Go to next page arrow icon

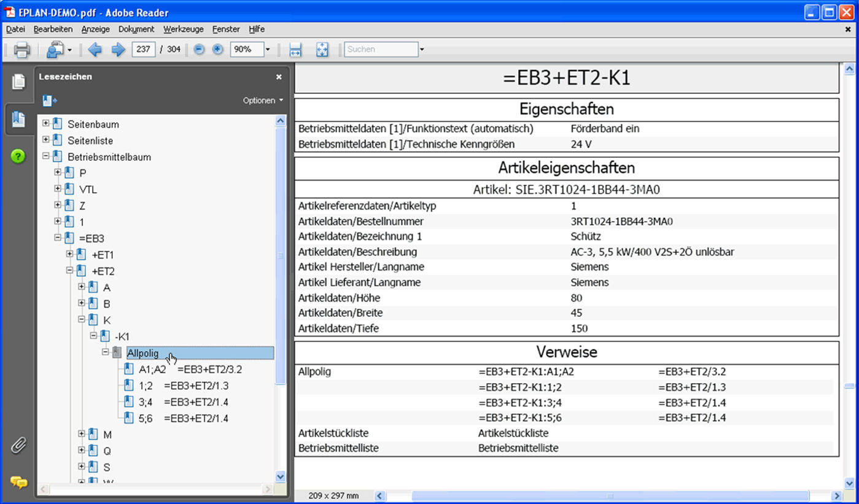point(118,50)
